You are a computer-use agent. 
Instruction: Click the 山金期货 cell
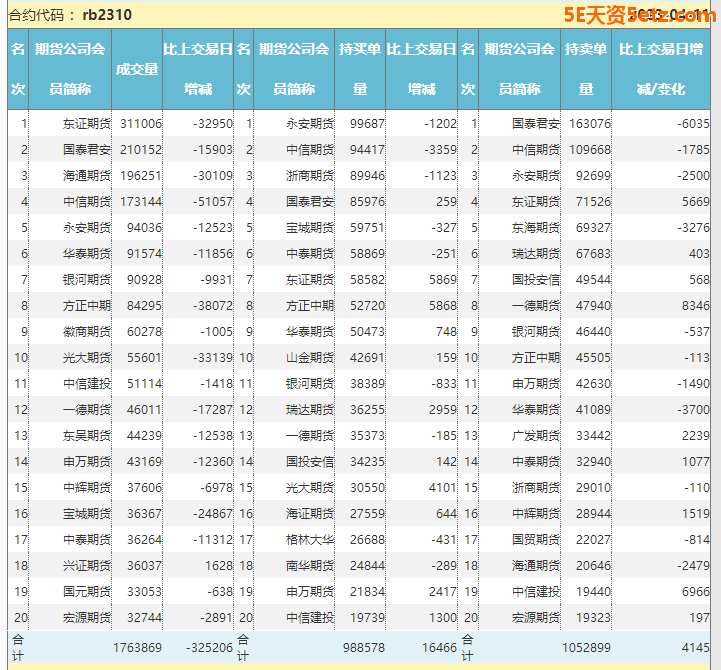coord(310,357)
